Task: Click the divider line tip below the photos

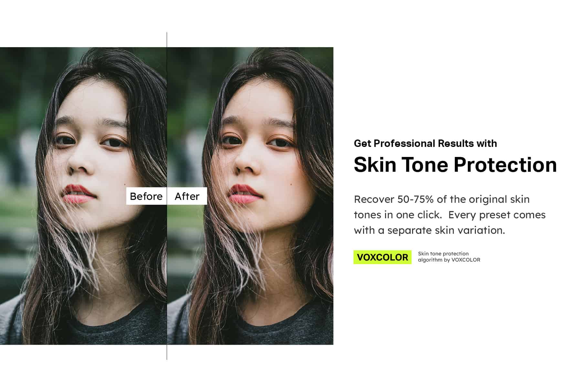Action: [167, 352]
